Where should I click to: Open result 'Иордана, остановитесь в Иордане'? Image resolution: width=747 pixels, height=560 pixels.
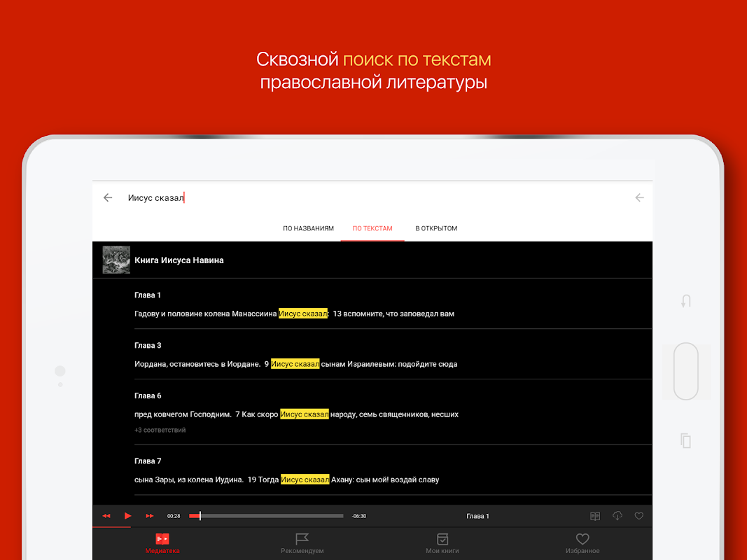coord(296,364)
